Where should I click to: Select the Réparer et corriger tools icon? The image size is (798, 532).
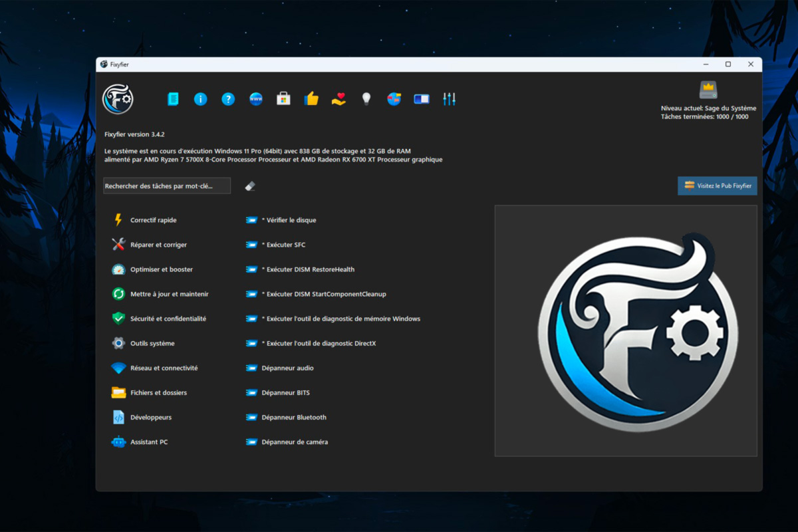coord(118,245)
